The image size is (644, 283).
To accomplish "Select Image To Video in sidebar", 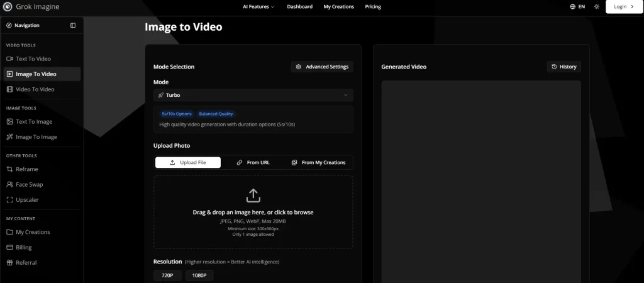I will click(x=42, y=74).
